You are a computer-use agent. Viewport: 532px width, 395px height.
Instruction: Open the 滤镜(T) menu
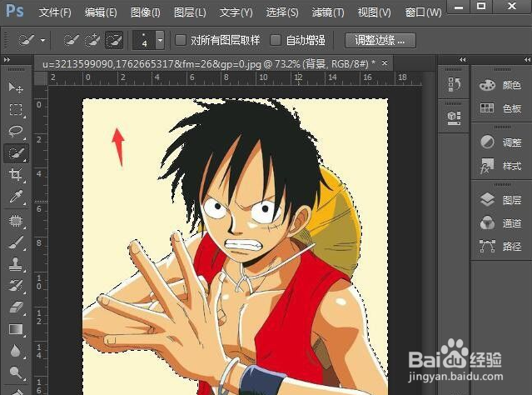(328, 12)
